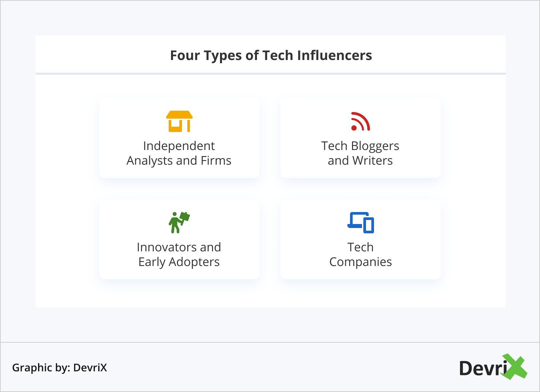Viewport: 540px width, 392px height.
Task: Click the word 'Companies'
Action: pos(360,262)
